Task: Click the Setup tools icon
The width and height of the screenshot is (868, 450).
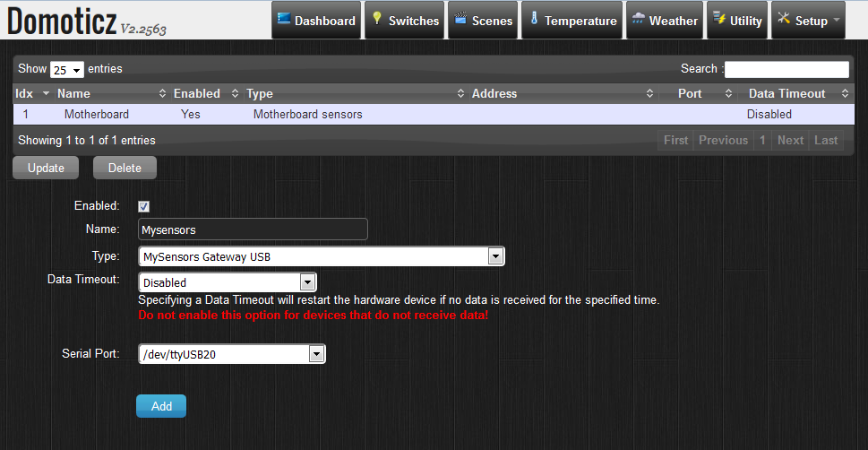Action: pos(784,18)
